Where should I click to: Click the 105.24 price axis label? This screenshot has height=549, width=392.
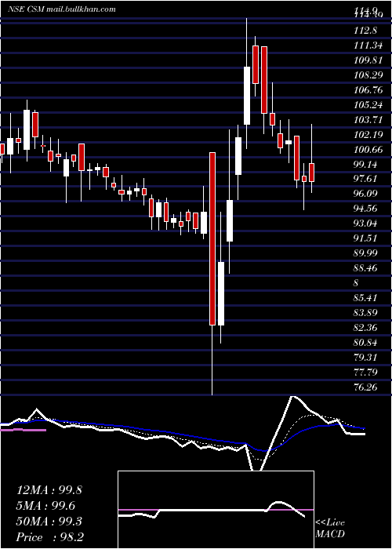click(368, 104)
